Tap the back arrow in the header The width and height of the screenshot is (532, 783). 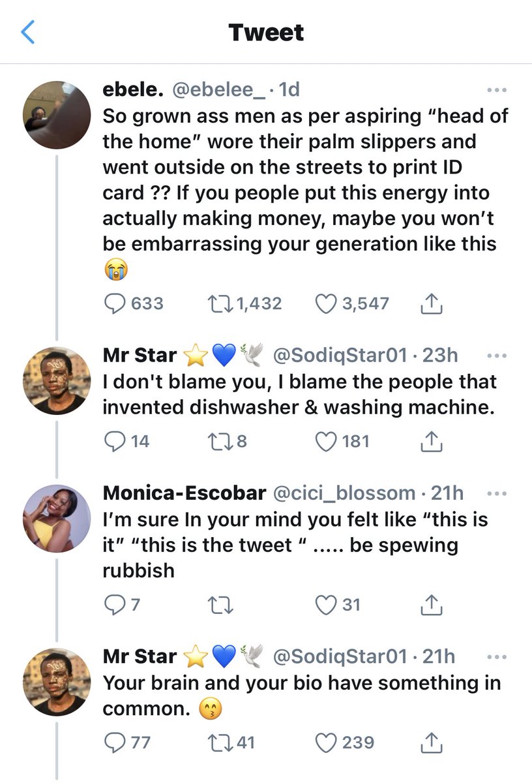(x=27, y=32)
